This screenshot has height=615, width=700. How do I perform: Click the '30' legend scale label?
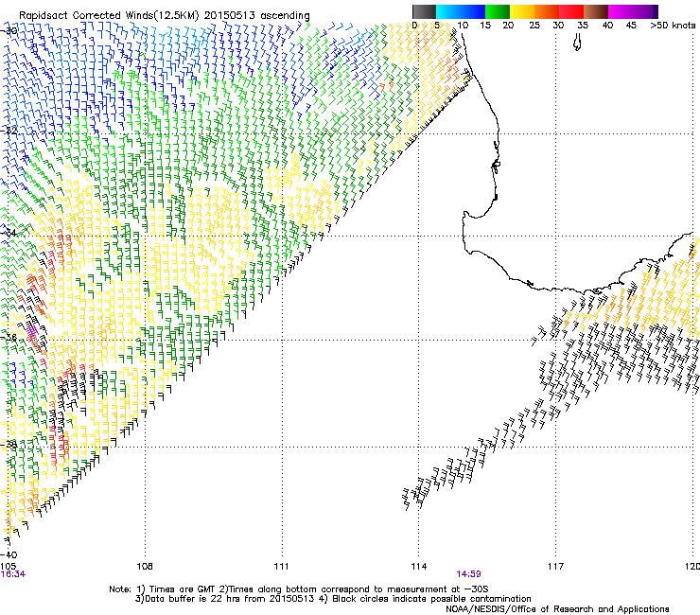point(558,26)
